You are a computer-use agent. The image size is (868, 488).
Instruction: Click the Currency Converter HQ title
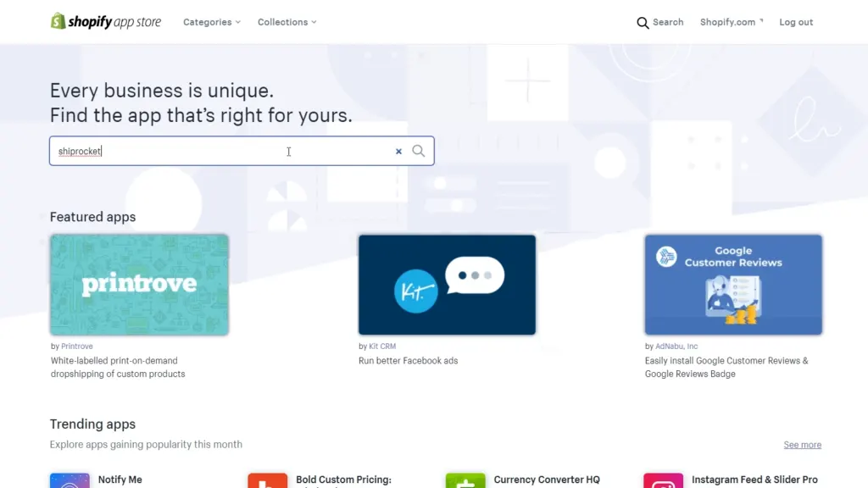547,480
